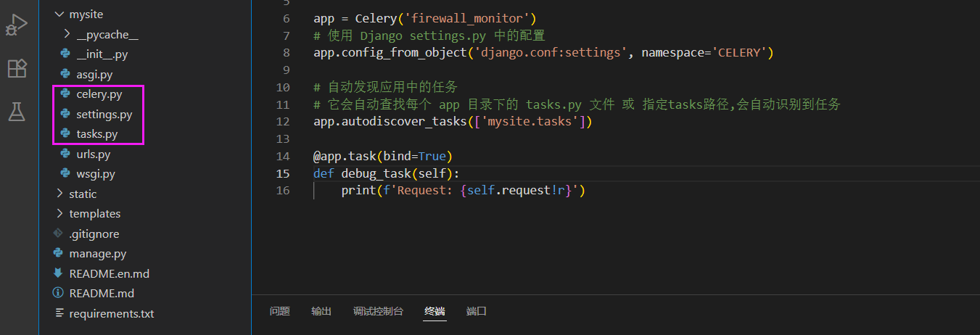Switch to the 问题 panel tab
The height and width of the screenshot is (335, 980).
pyautogui.click(x=280, y=311)
